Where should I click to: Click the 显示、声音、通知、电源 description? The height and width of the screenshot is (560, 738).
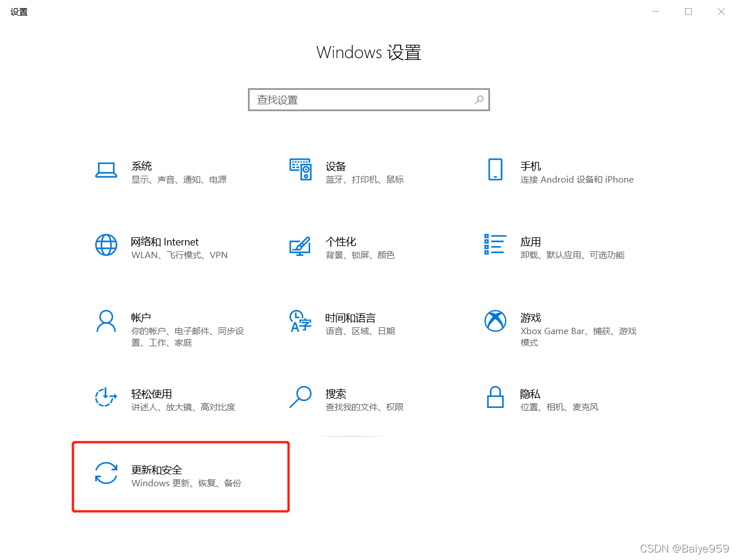point(179,180)
